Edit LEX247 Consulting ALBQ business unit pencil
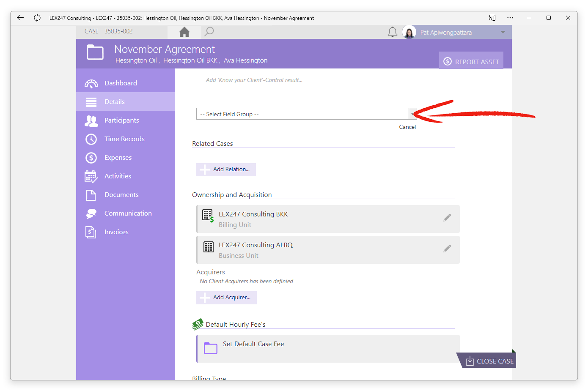 (x=447, y=249)
